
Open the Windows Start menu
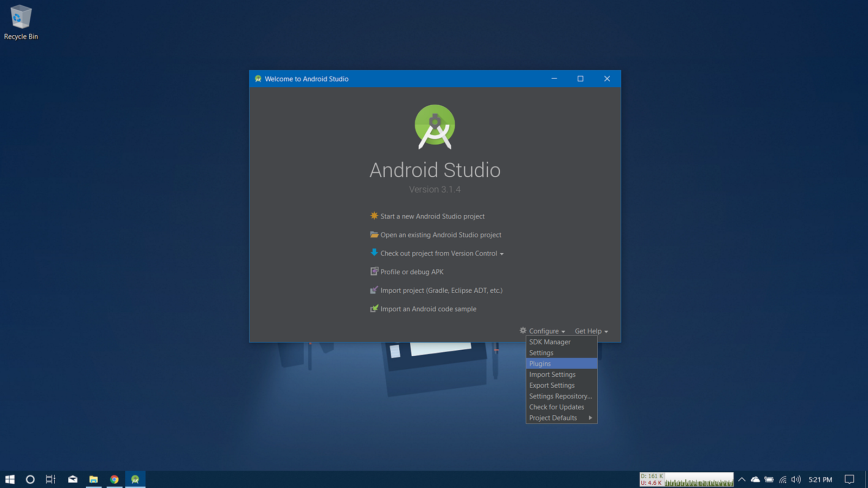pyautogui.click(x=10, y=479)
